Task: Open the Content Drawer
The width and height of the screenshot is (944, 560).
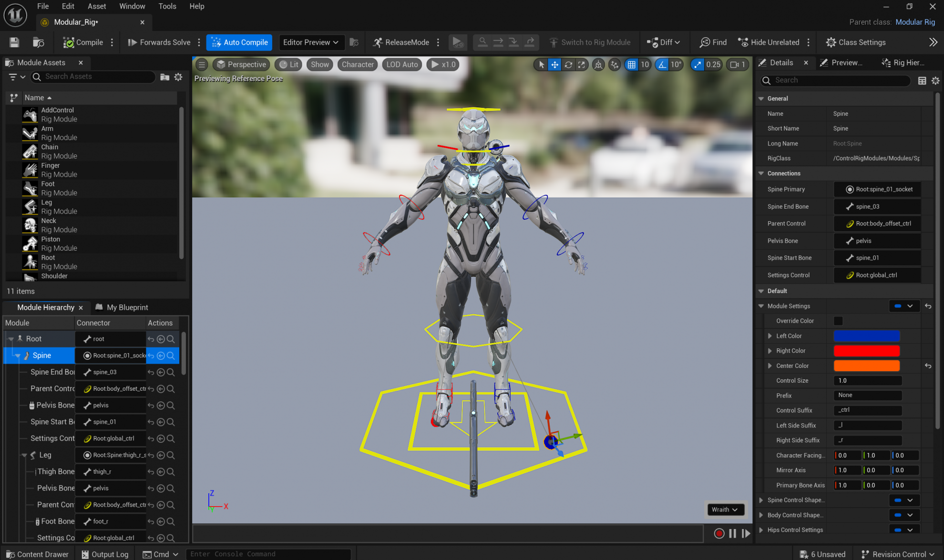Action: point(36,554)
